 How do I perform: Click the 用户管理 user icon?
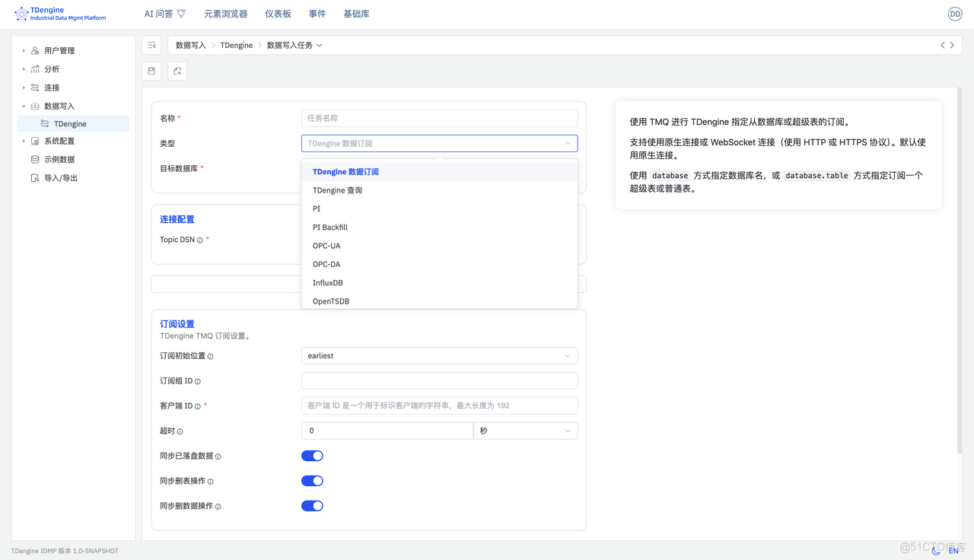click(x=35, y=50)
